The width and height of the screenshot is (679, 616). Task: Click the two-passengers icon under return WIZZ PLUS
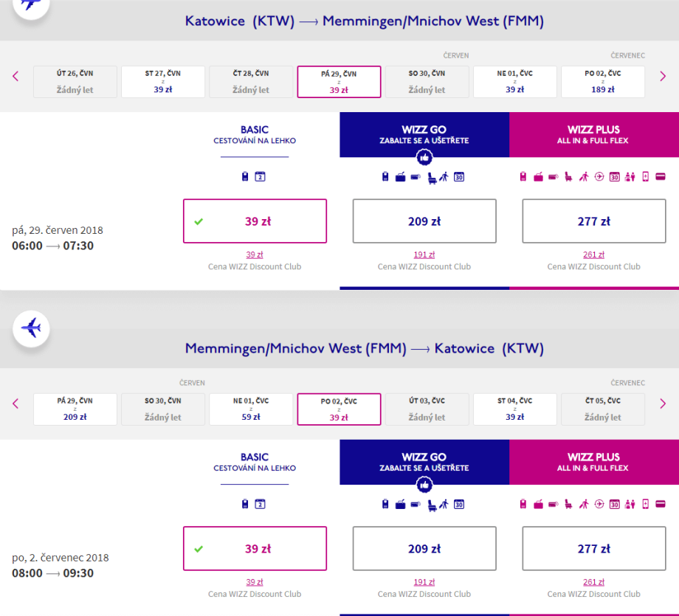[630, 505]
